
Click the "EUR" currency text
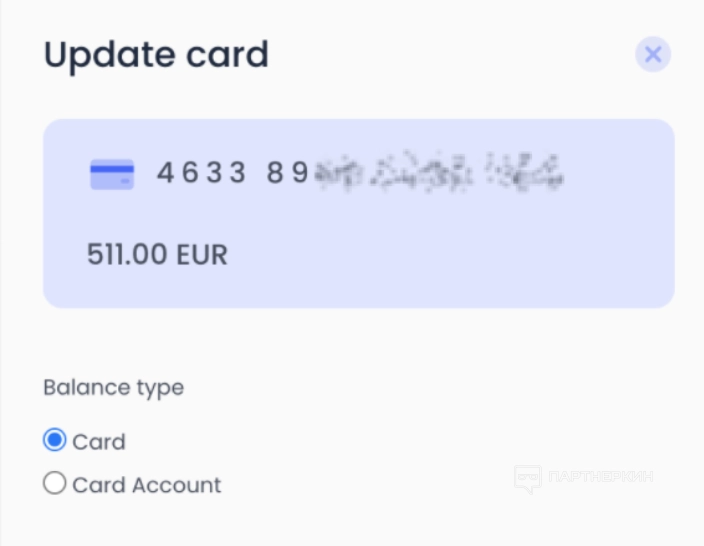[203, 255]
